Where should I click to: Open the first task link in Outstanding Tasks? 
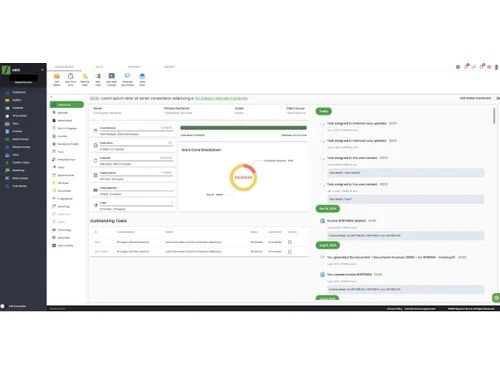pyautogui.click(x=98, y=242)
